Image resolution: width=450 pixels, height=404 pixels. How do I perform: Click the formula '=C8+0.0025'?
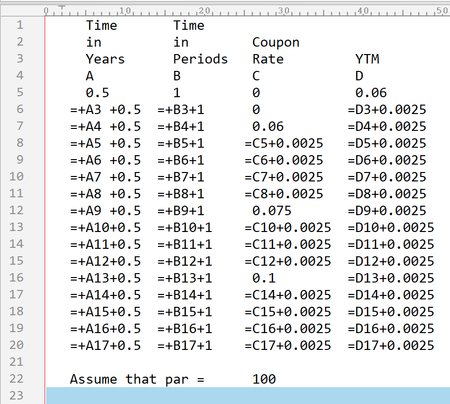[284, 194]
